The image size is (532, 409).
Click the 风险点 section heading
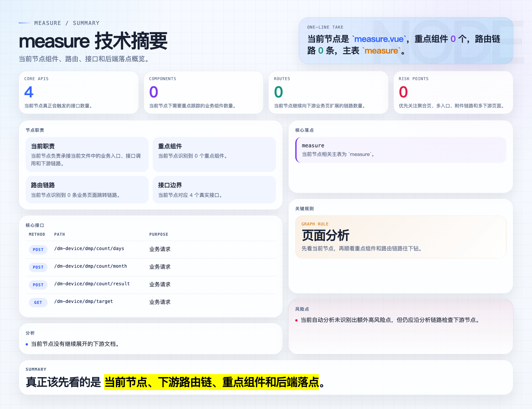click(302, 309)
